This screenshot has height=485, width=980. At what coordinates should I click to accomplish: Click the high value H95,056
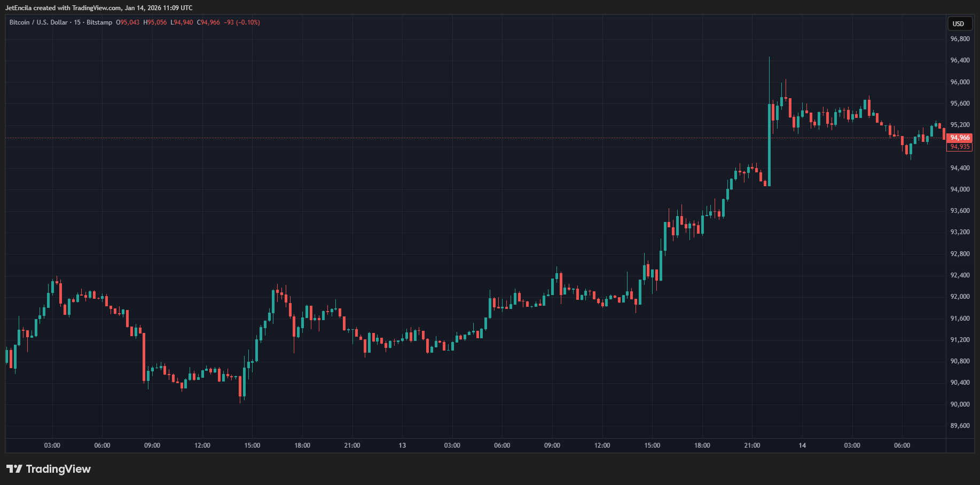pyautogui.click(x=155, y=22)
